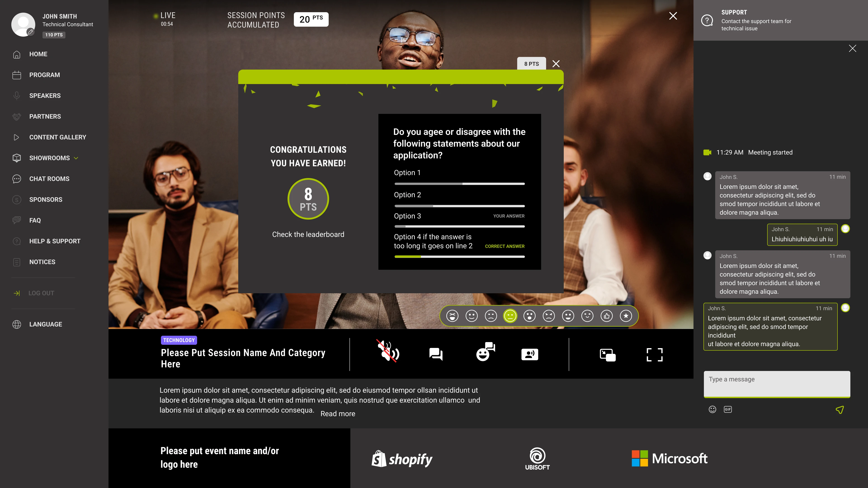Send the open-mouth happy face reaction
Image resolution: width=868 pixels, height=488 pixels.
pos(568,316)
